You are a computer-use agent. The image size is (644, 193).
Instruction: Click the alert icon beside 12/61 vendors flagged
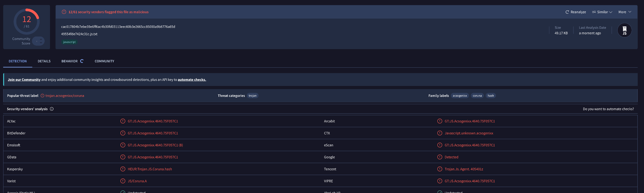point(64,12)
